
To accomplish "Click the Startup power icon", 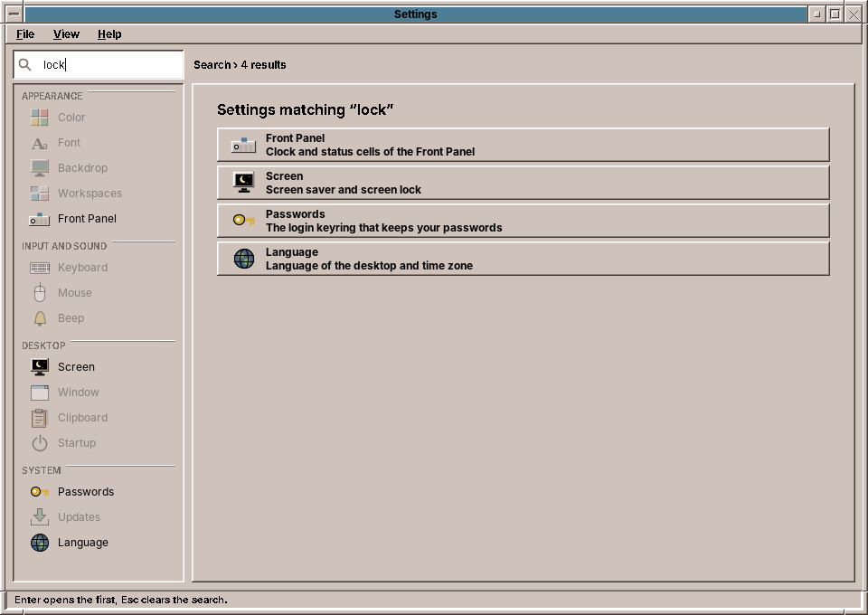I will coord(40,443).
